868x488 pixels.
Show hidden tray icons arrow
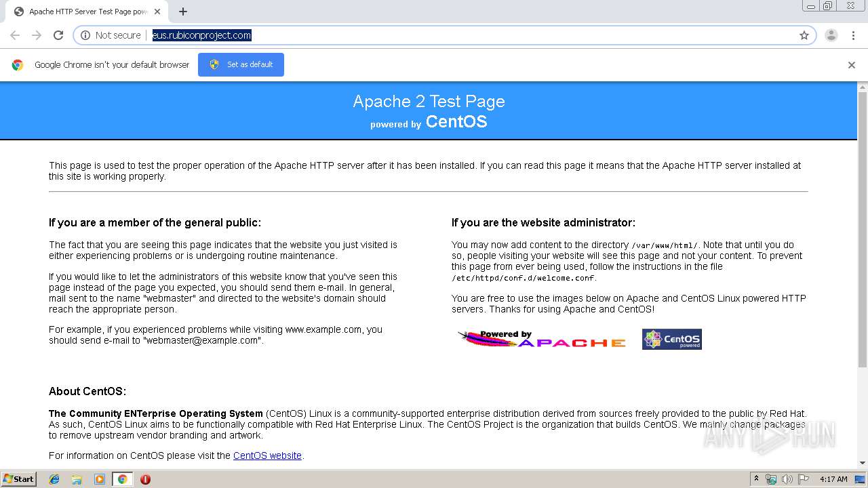coord(756,479)
